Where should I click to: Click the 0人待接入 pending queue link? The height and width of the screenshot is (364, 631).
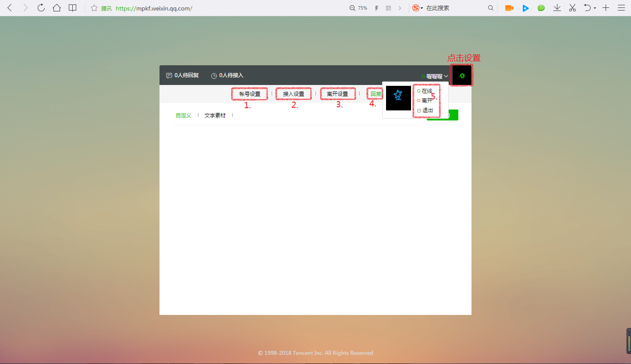[x=227, y=75]
